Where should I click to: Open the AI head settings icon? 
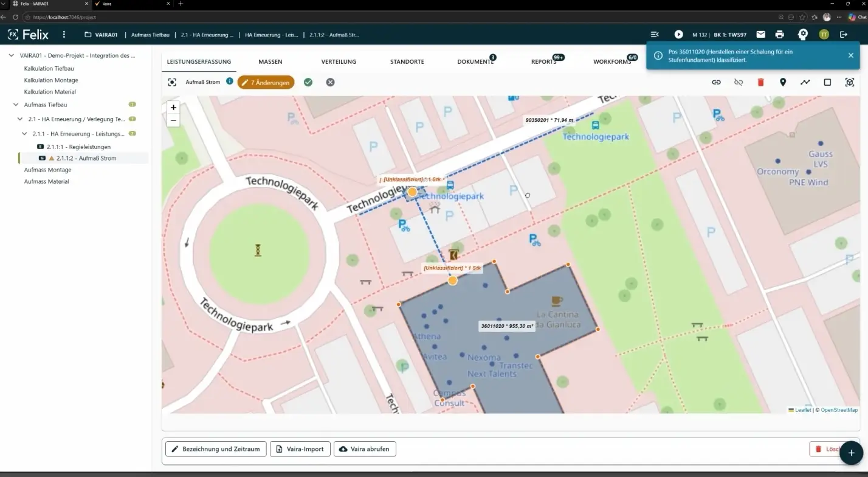802,35
